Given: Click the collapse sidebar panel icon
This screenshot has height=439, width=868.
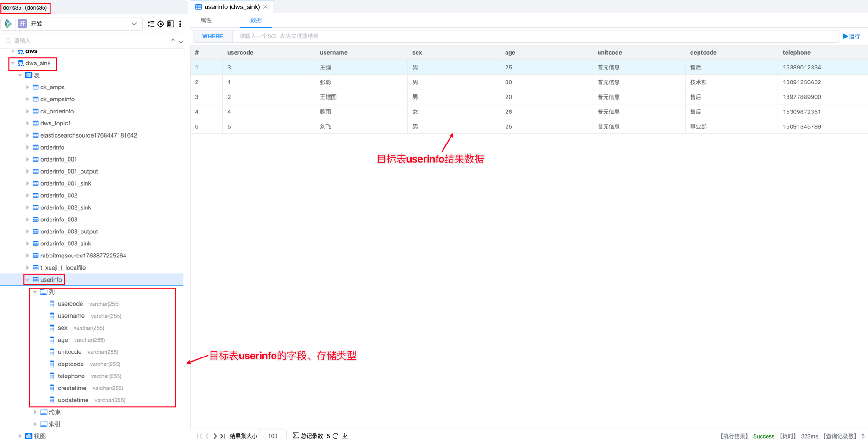Looking at the screenshot, I should pyautogui.click(x=170, y=24).
